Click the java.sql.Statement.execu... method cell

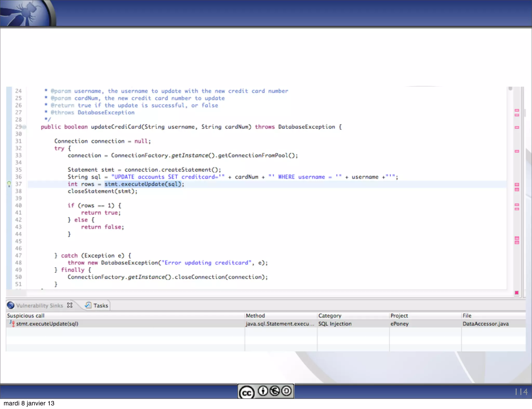pos(280,324)
